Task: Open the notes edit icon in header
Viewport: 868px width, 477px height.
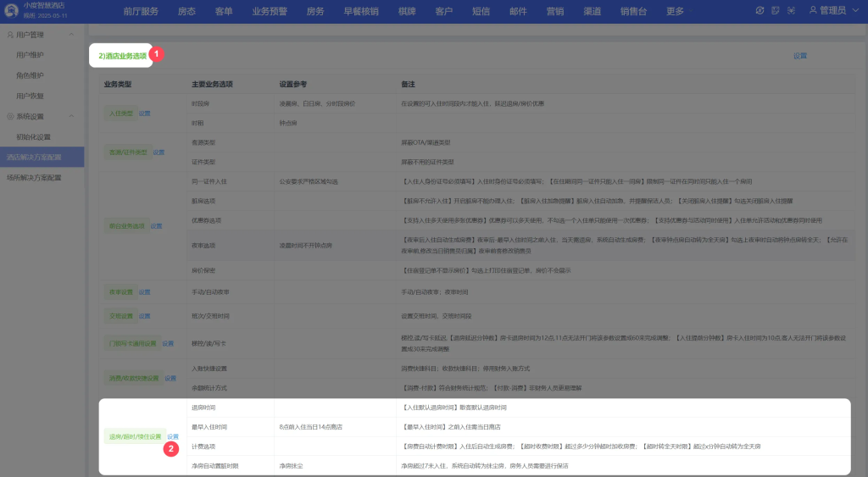Action: [776, 10]
